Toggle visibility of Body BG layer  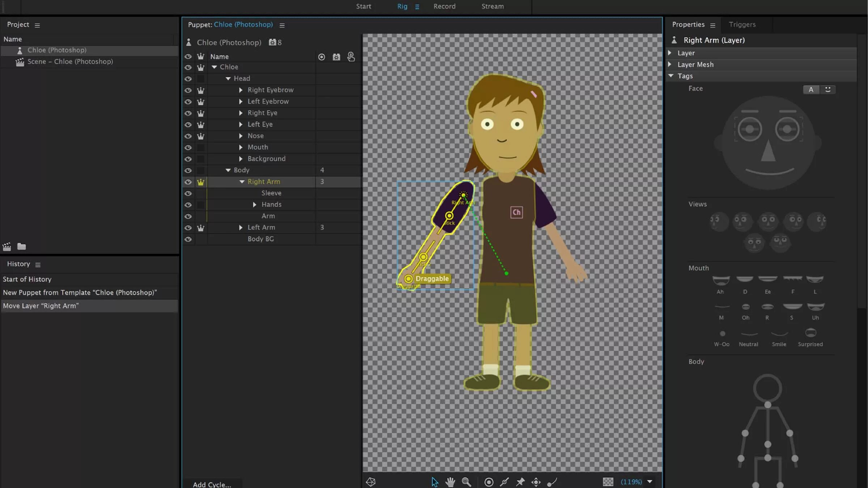(x=188, y=239)
